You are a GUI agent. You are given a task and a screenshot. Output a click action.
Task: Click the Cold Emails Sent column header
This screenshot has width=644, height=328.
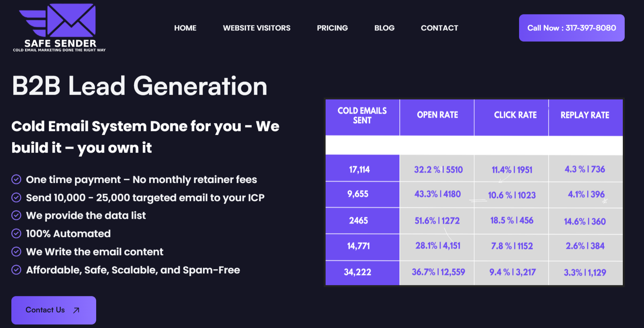(x=362, y=116)
